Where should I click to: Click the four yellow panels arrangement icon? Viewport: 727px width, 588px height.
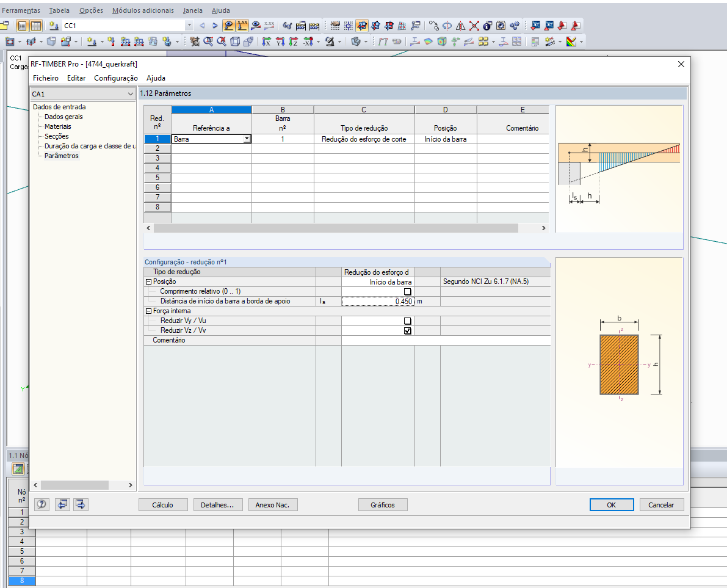click(483, 42)
